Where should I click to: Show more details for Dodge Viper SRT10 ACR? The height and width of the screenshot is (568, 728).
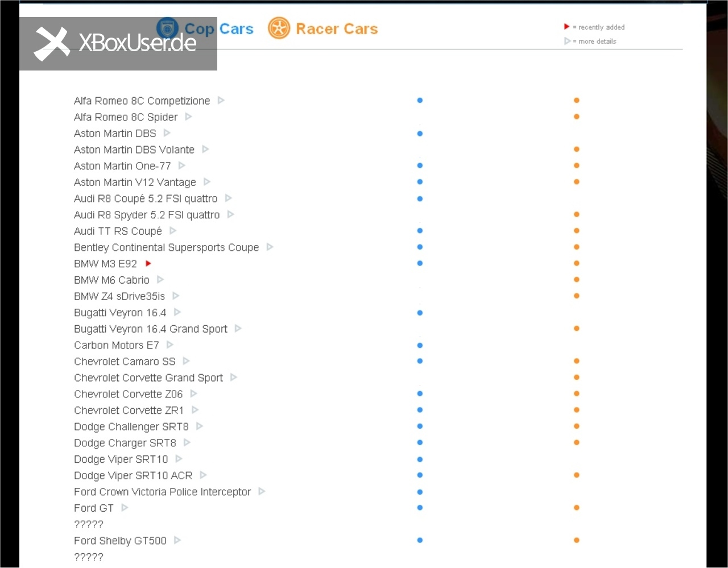[x=203, y=475]
